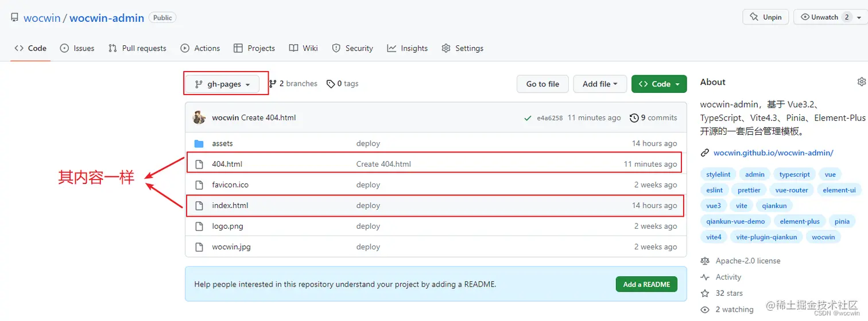Screen dimensions: 868x321
Task: Switch to Pull requests tab
Action: pos(137,48)
